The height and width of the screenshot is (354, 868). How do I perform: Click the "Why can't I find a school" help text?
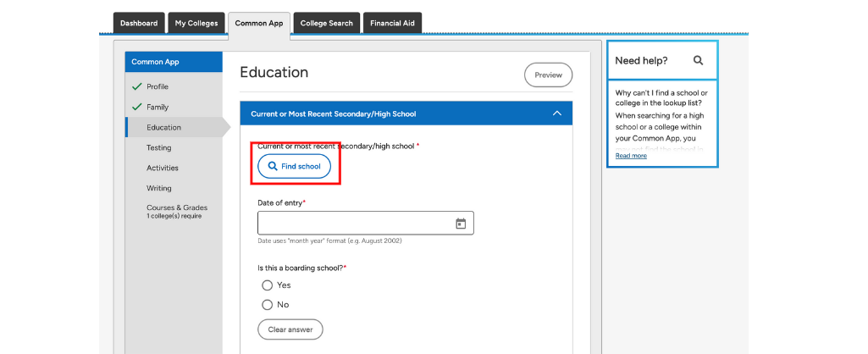[x=661, y=98]
